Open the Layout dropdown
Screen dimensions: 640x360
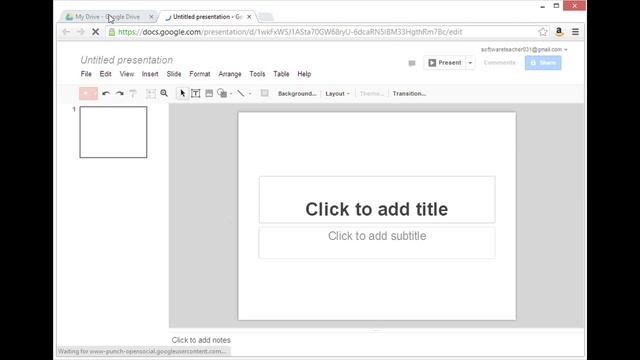pos(338,93)
